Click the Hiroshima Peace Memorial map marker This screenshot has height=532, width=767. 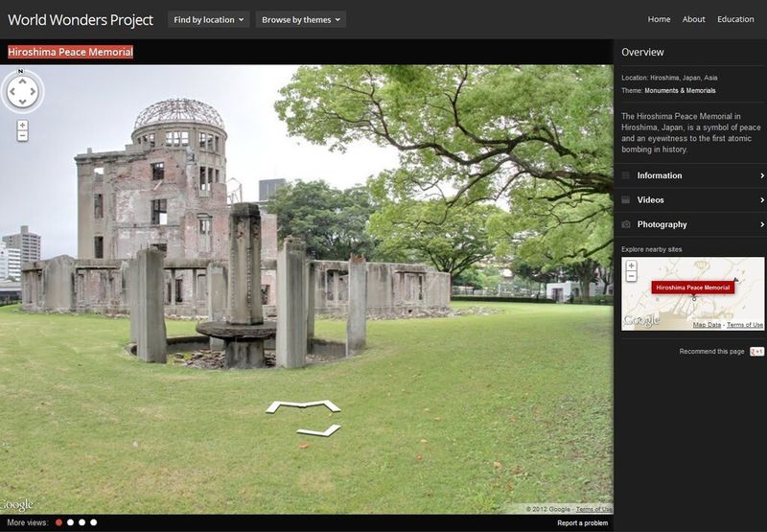pos(692,288)
